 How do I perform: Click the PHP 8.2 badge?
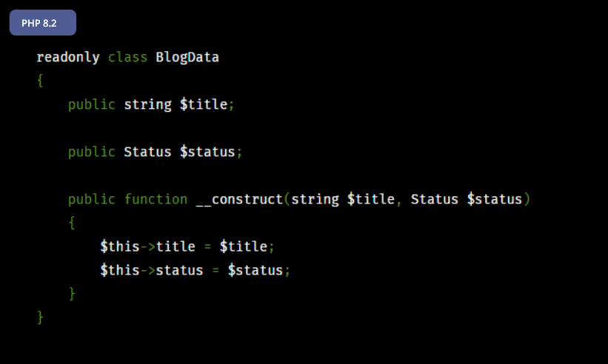tap(43, 23)
